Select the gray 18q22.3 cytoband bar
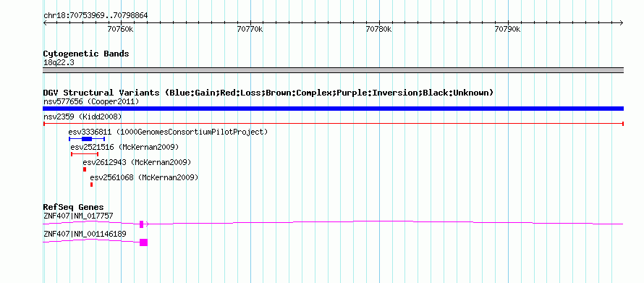644x283 pixels. click(333, 70)
